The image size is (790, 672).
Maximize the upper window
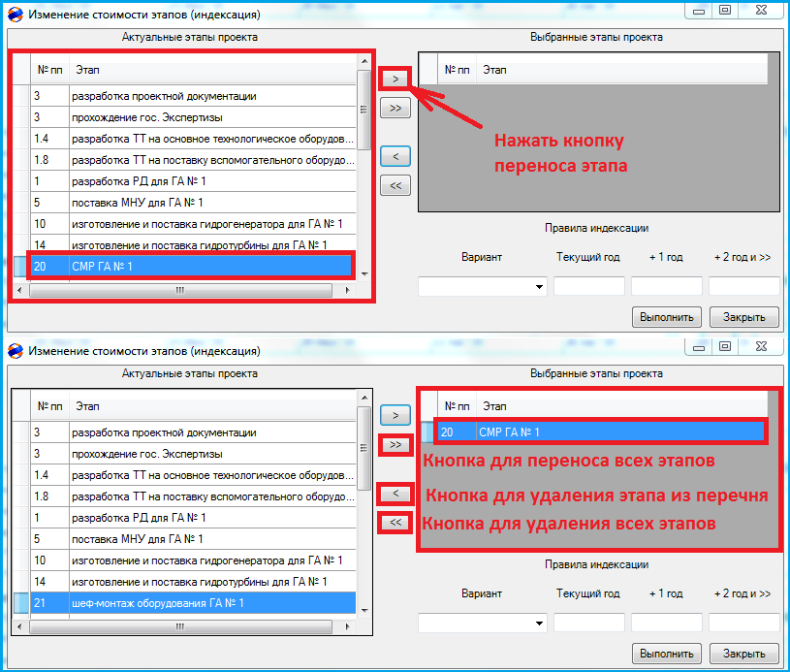coord(725,10)
